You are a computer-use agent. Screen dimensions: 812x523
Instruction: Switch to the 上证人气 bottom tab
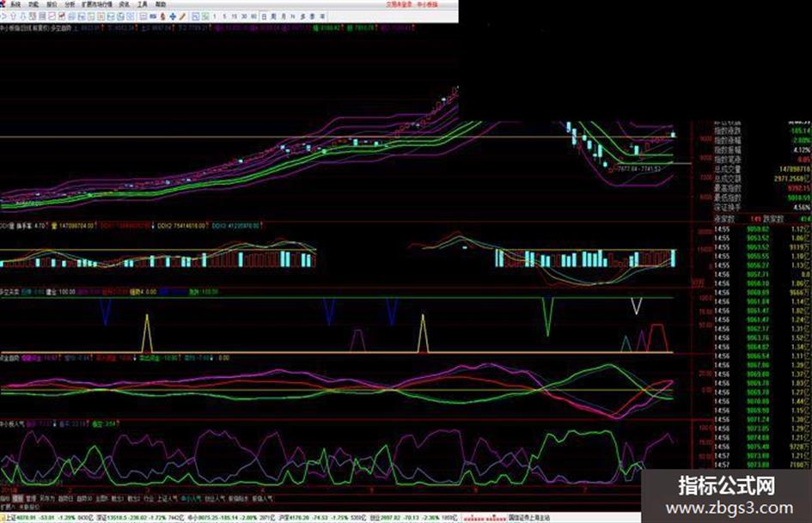click(x=168, y=499)
